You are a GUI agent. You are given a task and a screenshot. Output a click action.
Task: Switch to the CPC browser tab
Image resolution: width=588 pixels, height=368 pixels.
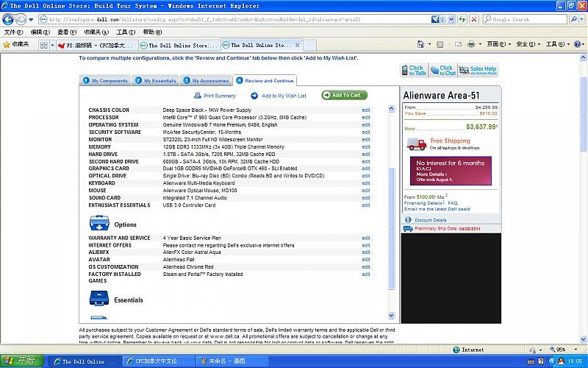[97, 45]
